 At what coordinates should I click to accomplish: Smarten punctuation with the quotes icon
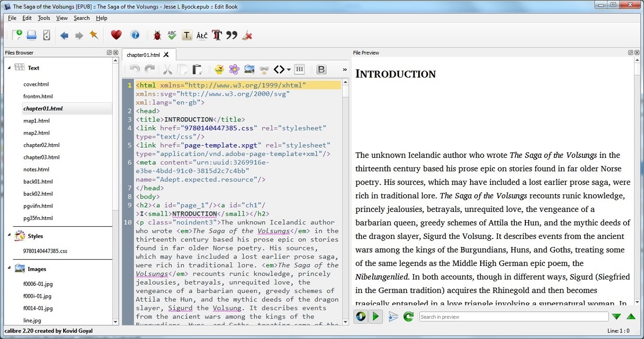pyautogui.click(x=232, y=35)
